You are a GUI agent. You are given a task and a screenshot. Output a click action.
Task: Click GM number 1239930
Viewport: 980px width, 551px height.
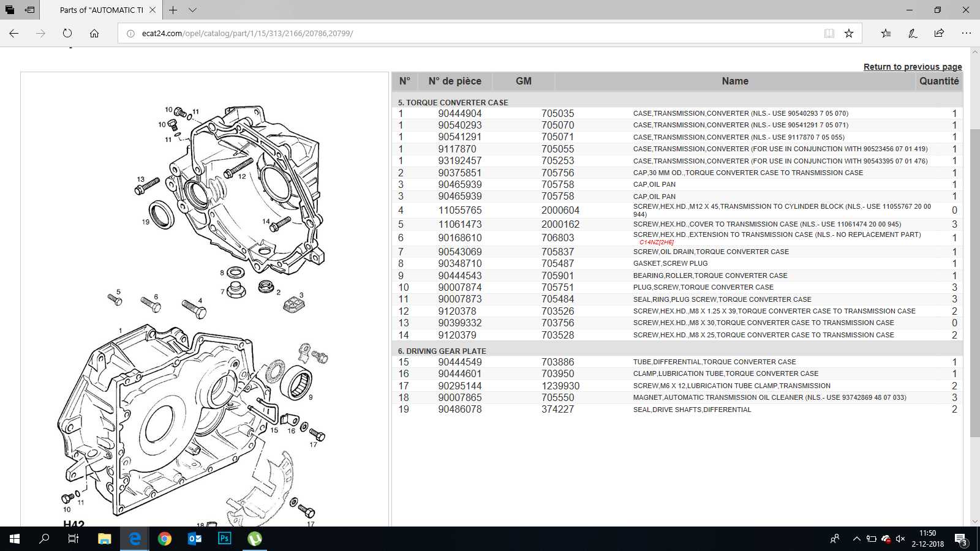pos(560,386)
